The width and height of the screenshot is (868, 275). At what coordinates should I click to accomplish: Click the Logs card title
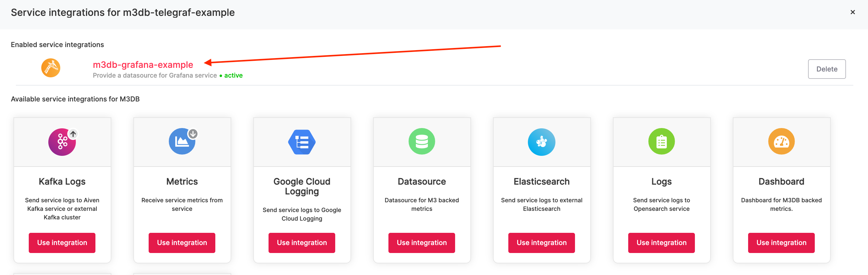662,182
